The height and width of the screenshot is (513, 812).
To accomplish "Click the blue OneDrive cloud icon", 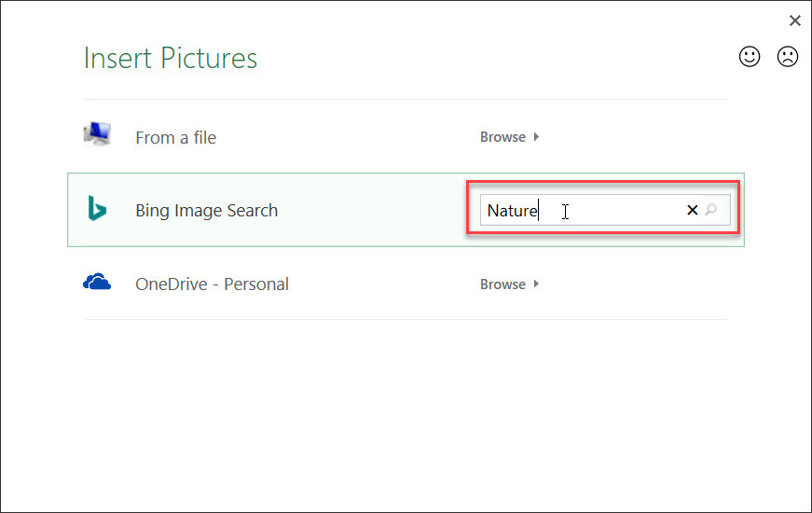I will tap(97, 282).
